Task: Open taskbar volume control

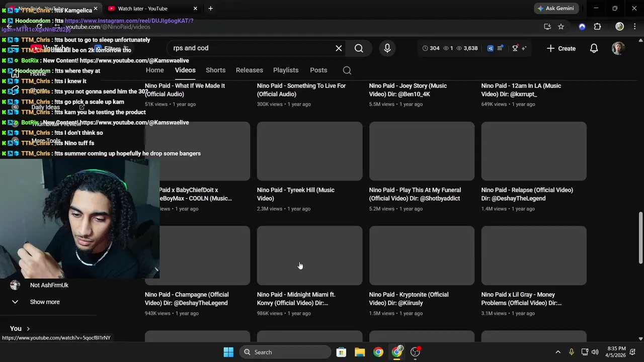Action: (595, 352)
